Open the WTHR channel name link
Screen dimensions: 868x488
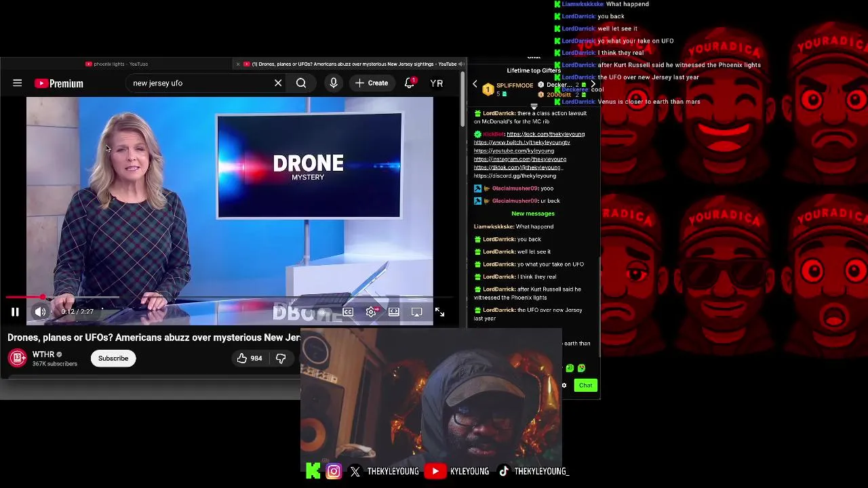pyautogui.click(x=43, y=354)
